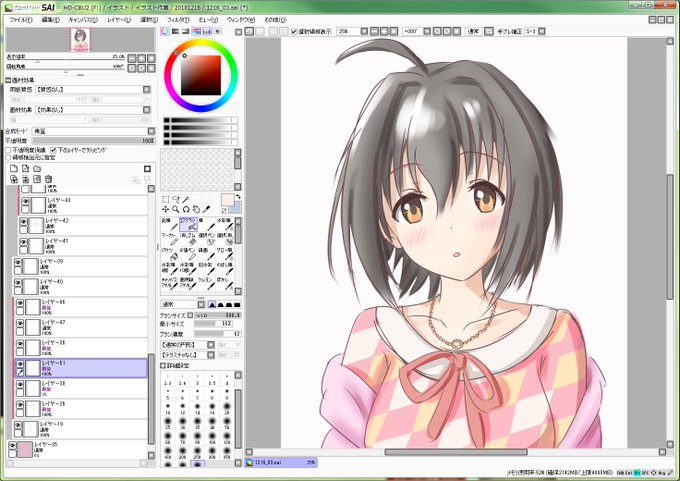The height and width of the screenshot is (481, 680).
Task: Adjust the layer opacity slider
Action: click(93, 141)
